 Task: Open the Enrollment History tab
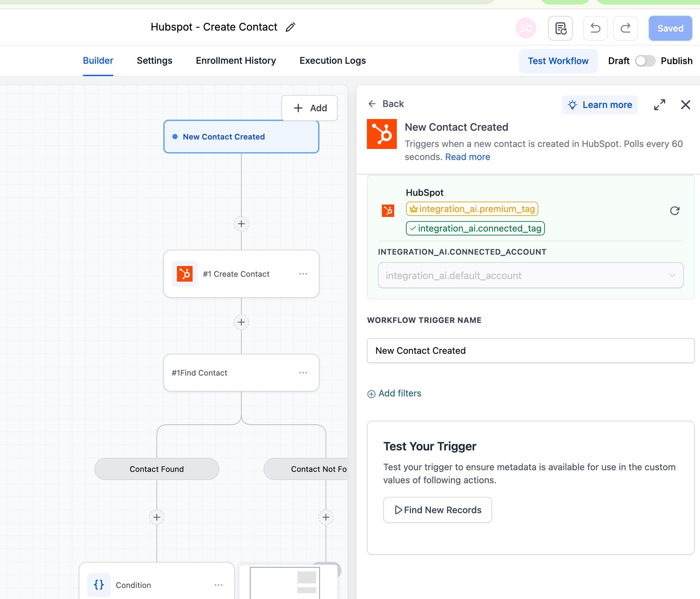pyautogui.click(x=236, y=61)
